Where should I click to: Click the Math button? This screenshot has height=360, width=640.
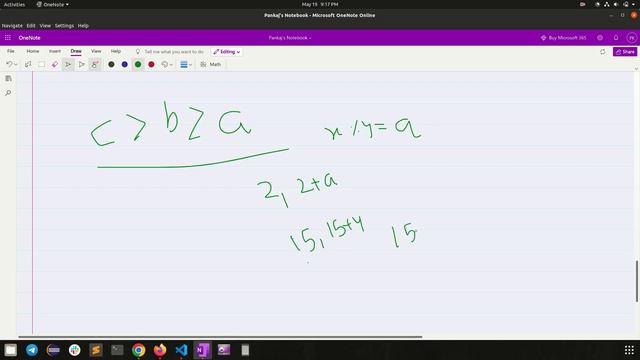click(211, 64)
